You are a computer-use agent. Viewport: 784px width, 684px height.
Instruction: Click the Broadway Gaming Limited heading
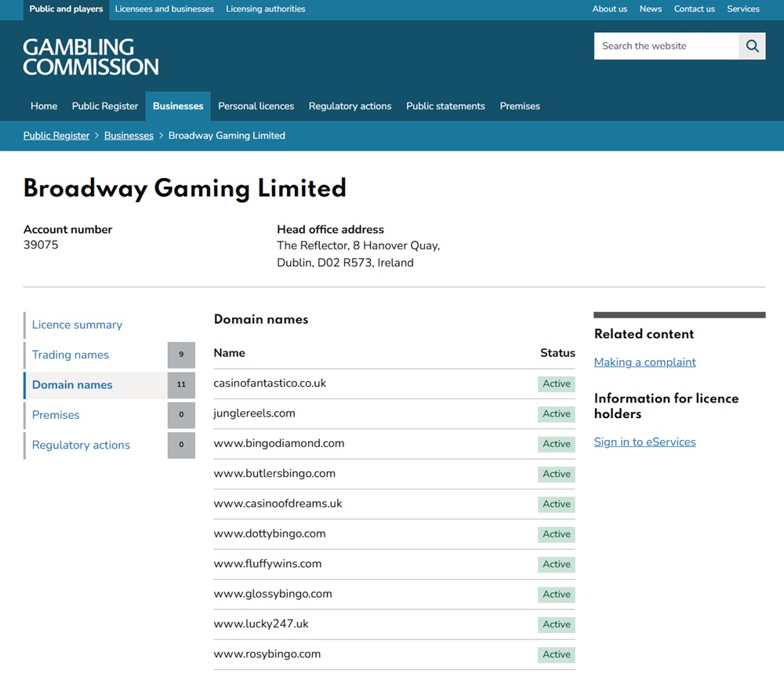pos(185,188)
